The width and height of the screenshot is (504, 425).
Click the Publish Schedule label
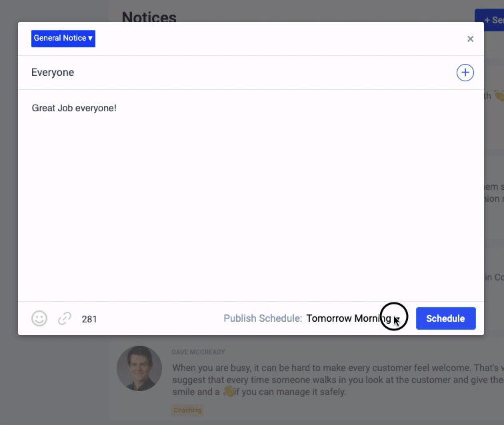coord(263,318)
